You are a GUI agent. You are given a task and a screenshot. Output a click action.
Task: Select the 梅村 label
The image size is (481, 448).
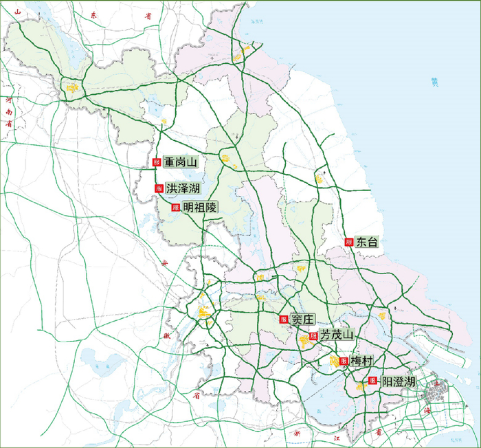[x=361, y=361]
